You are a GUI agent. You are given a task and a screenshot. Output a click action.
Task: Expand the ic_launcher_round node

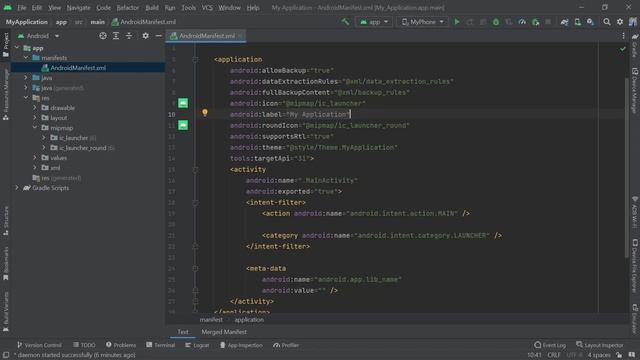(44, 148)
